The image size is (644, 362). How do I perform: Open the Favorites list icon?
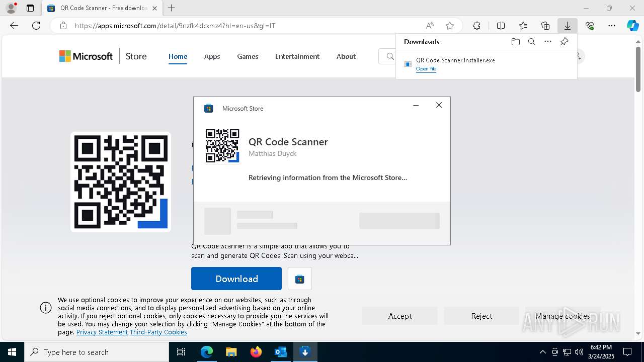[x=523, y=26]
